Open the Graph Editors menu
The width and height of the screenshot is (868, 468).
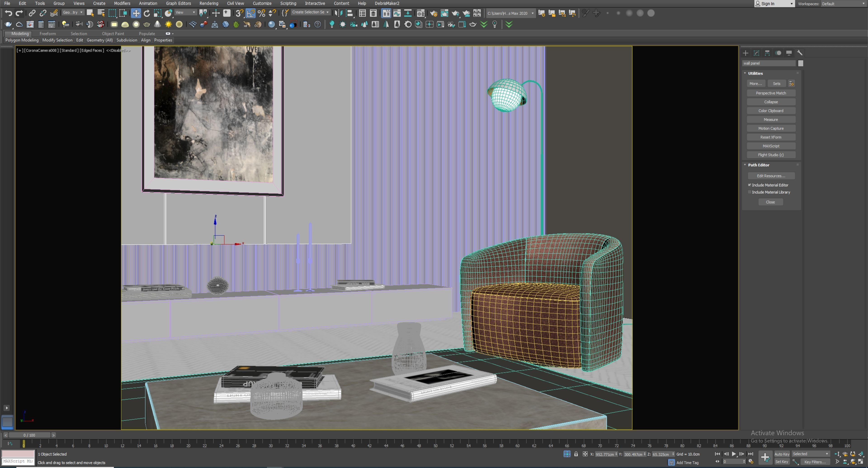178,3
